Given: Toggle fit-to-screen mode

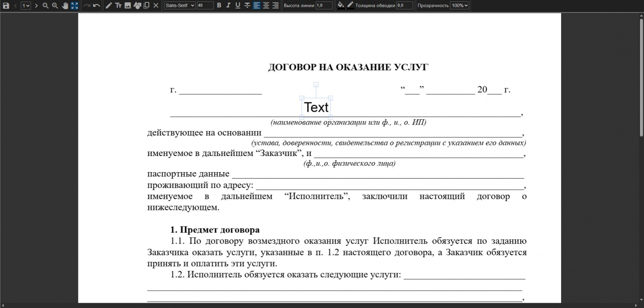Looking at the screenshot, I should pyautogui.click(x=74, y=6).
